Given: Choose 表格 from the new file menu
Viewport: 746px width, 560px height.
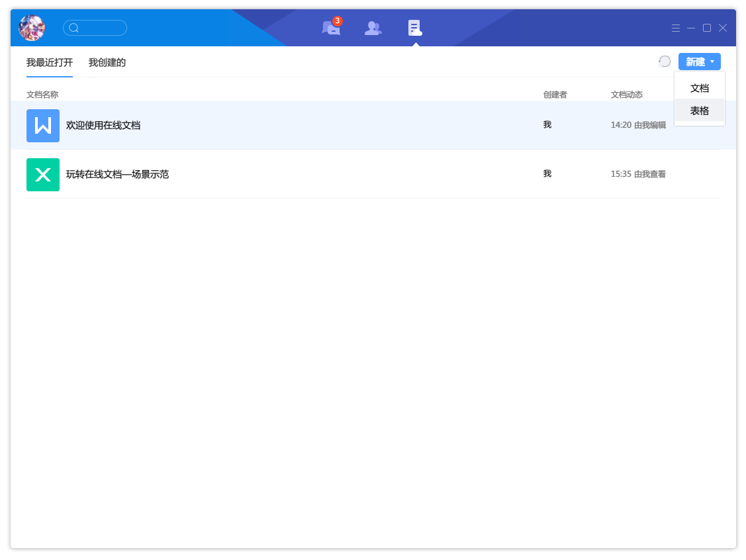Looking at the screenshot, I should (x=699, y=111).
